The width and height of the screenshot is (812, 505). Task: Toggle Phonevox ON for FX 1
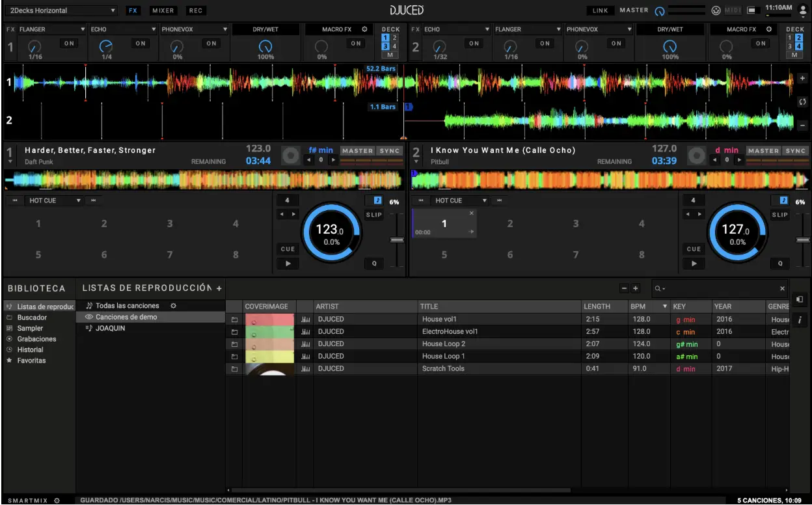[211, 44]
